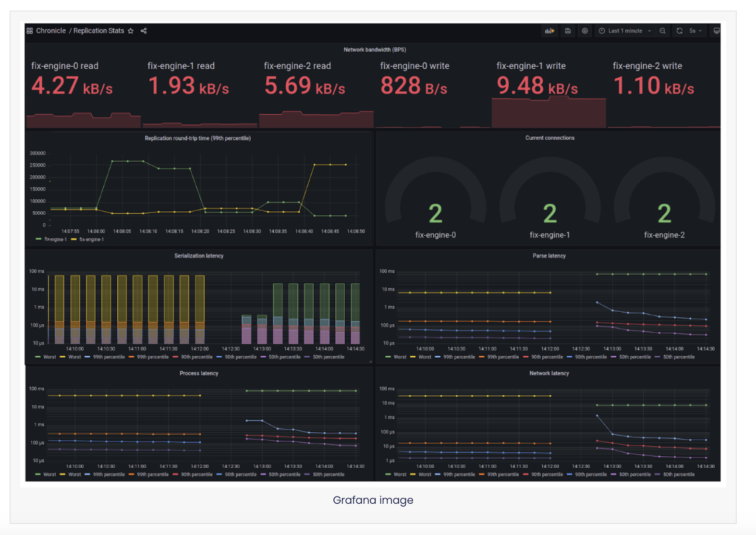Open the Replication round-trip time panel title menu
The image size is (756, 535).
pyautogui.click(x=198, y=138)
